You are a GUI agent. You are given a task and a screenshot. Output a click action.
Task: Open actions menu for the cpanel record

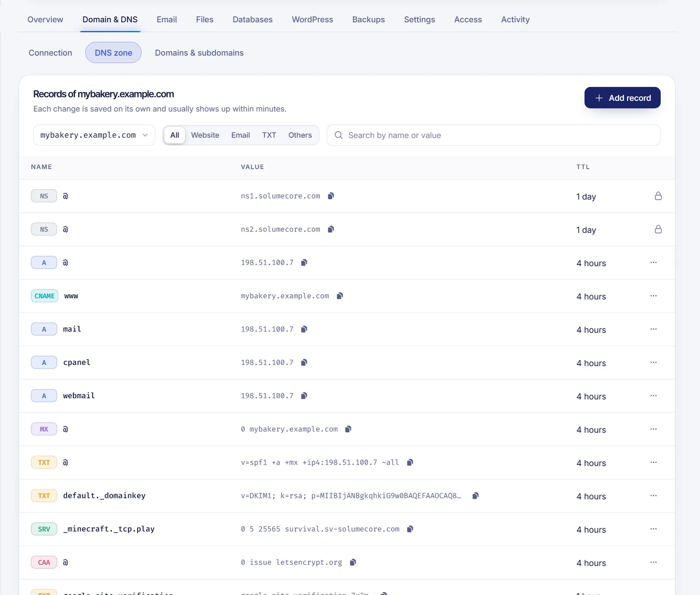[x=654, y=362]
